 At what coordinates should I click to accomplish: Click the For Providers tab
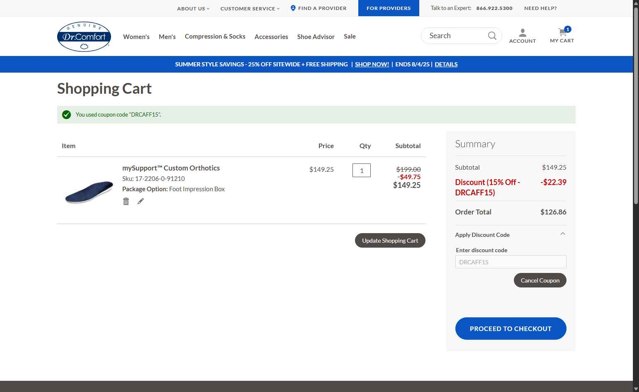tap(388, 8)
